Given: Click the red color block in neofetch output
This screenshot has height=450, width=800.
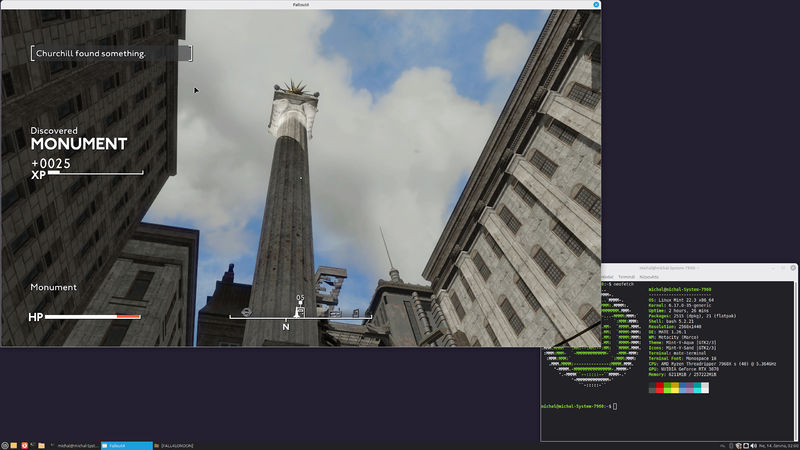Looking at the screenshot, I should tap(660, 388).
